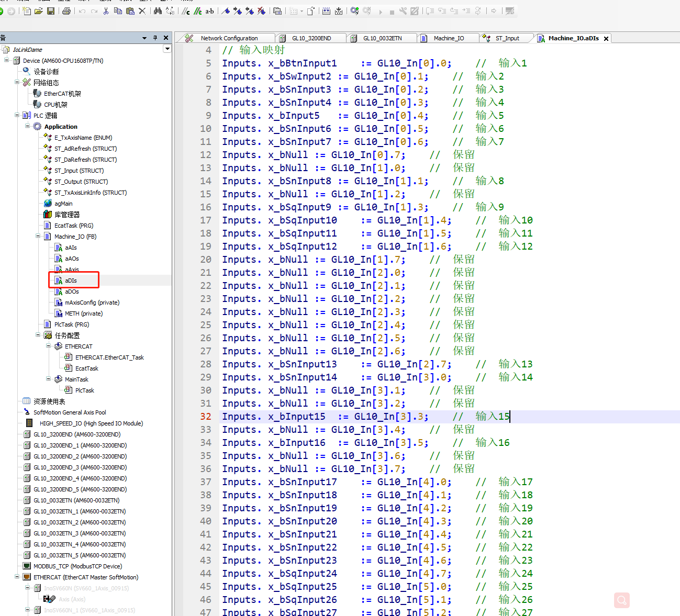Create a new project file
680x616 pixels.
[x=27, y=10]
